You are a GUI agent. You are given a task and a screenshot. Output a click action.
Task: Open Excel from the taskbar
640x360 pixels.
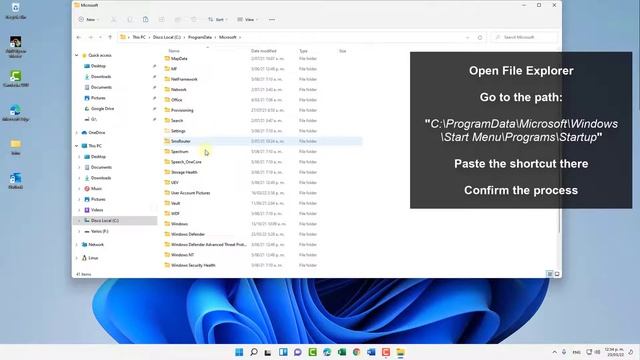(x=342, y=352)
